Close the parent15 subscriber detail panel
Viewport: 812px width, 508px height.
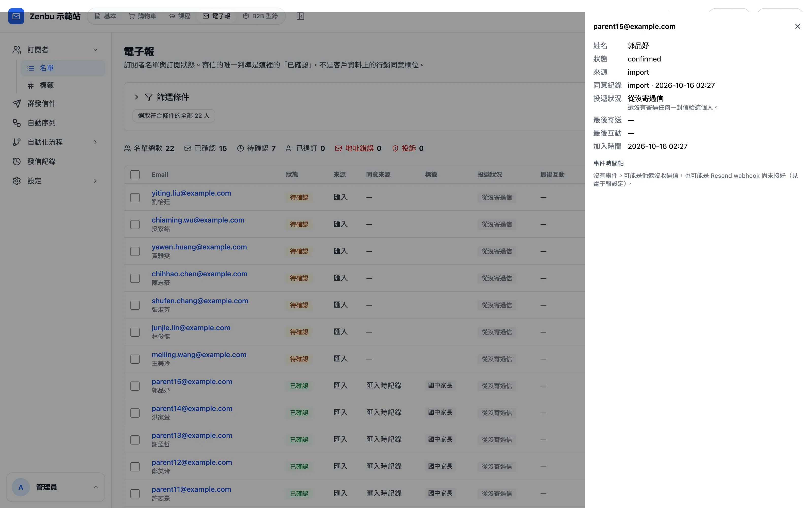798,26
